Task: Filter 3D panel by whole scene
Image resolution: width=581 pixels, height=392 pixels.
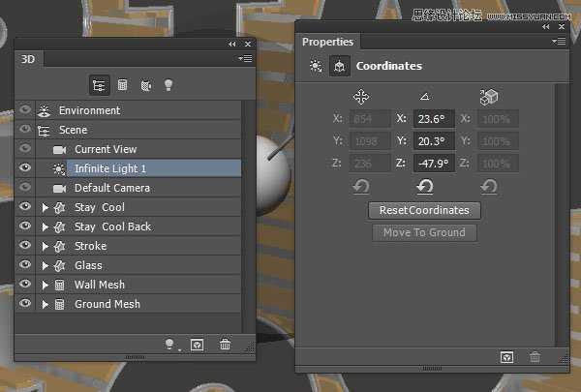Action: pos(99,85)
